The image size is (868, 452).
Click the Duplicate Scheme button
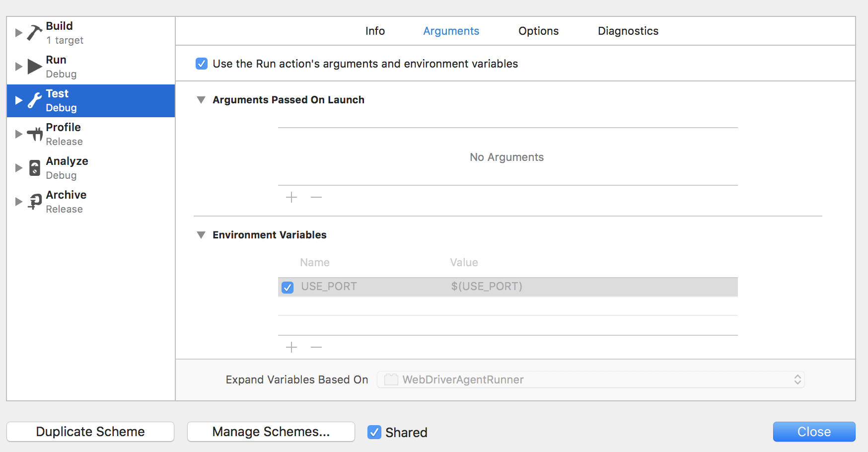[90, 432]
